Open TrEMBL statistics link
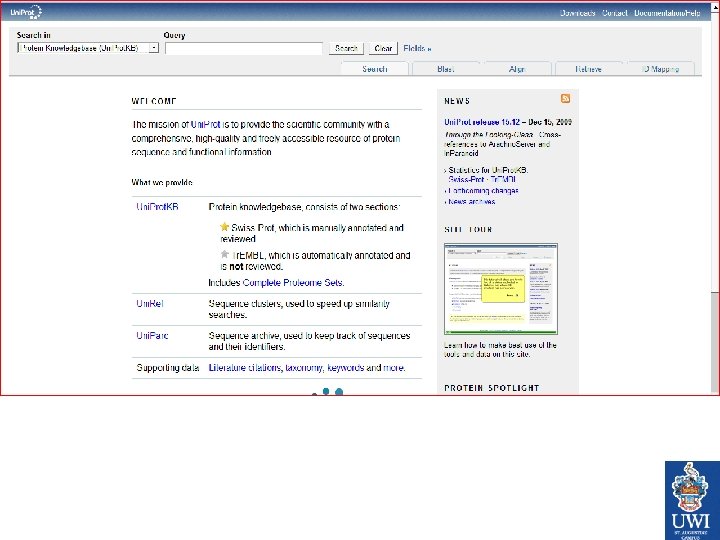 [503, 180]
